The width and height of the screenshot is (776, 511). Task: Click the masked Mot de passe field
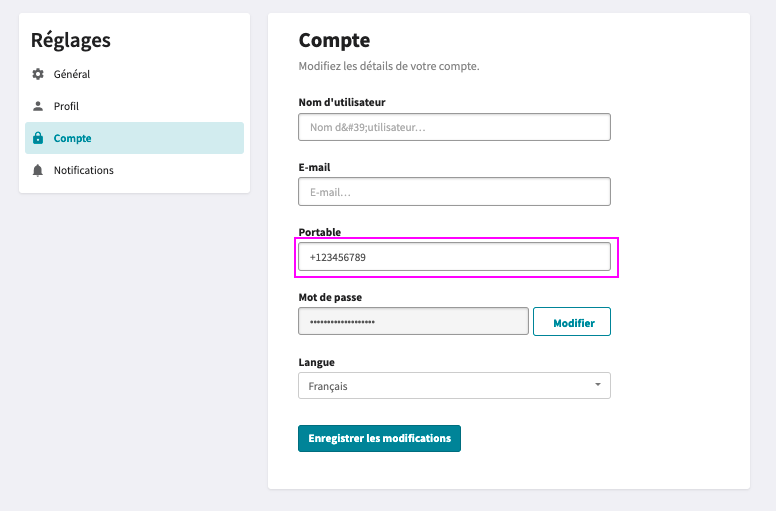413,322
